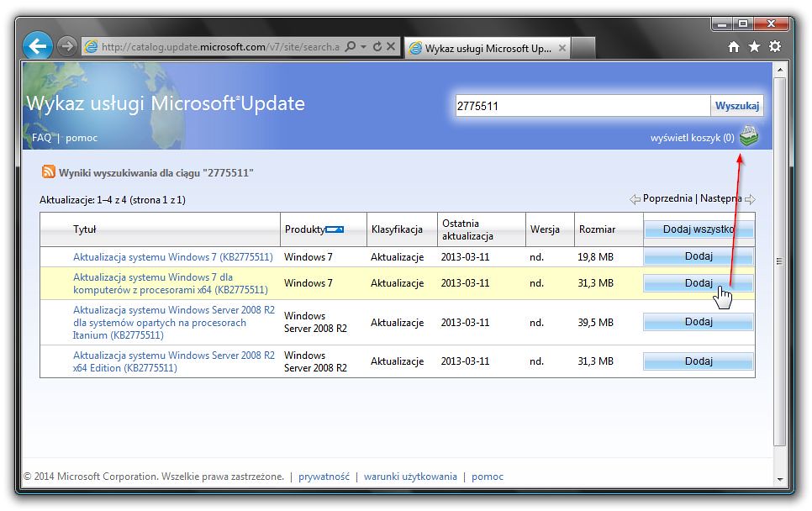Screen dimensions: 812x511
Task: Open the blank new tab button
Action: [x=583, y=48]
